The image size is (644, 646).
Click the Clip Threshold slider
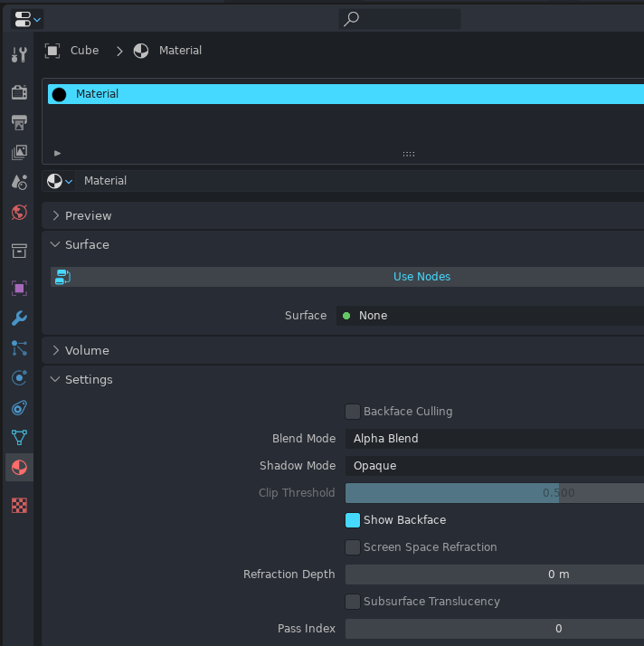(x=495, y=493)
